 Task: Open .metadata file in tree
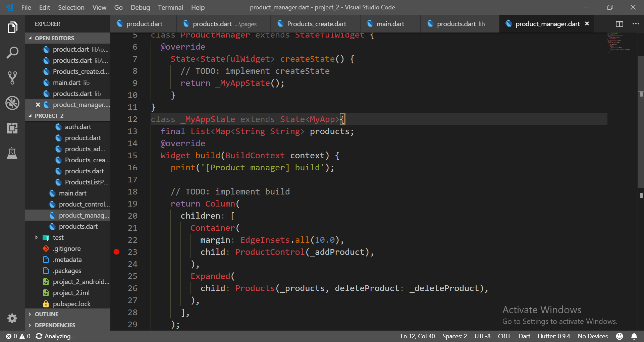pos(67,260)
